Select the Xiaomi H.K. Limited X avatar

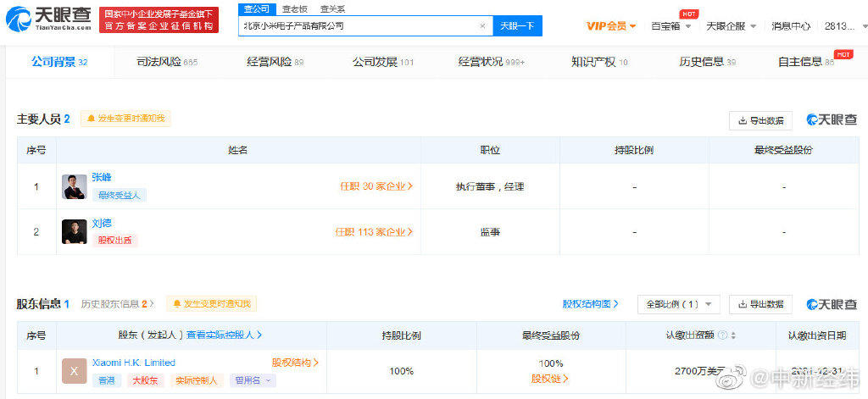point(75,371)
